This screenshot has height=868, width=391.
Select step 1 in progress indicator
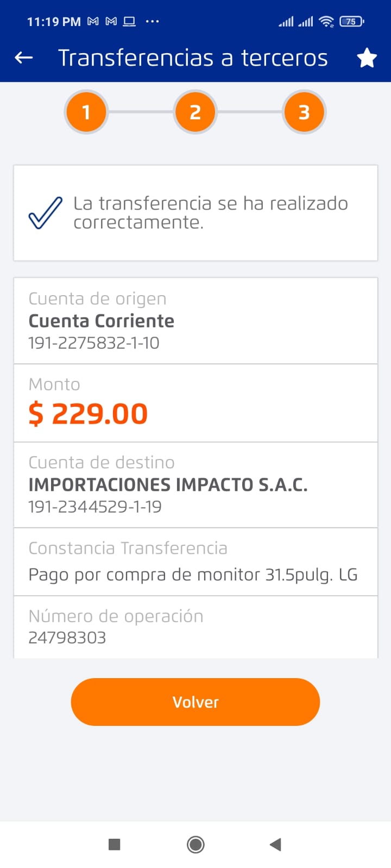tap(86, 112)
